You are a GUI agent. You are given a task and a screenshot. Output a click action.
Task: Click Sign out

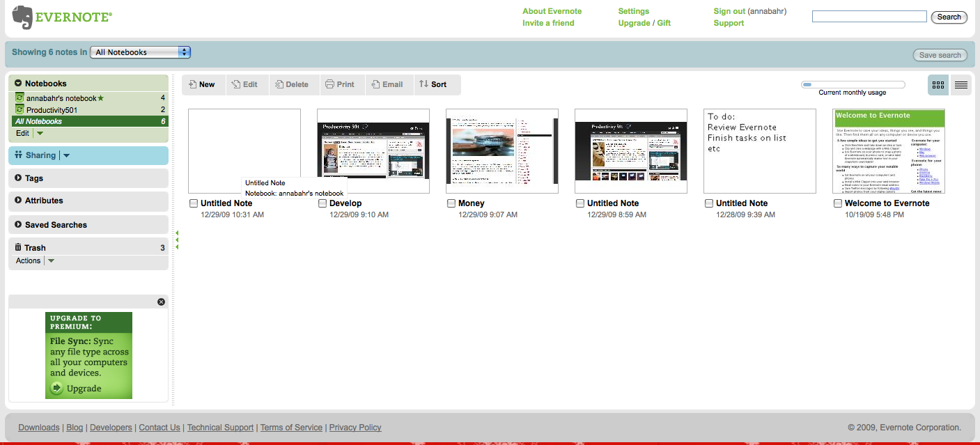click(729, 11)
